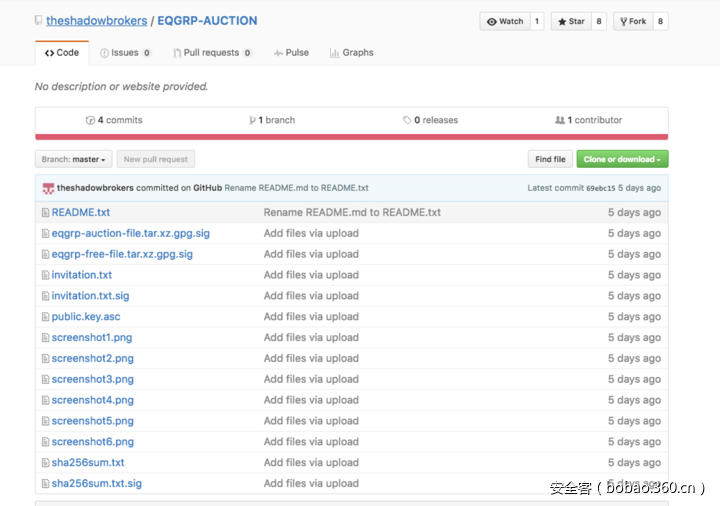Open latest commit message Rename README.md

click(296, 188)
